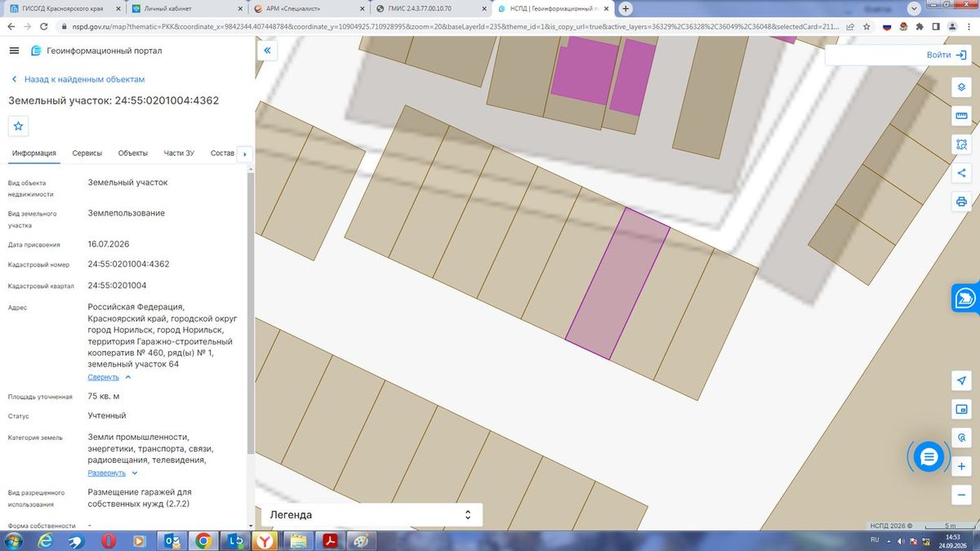This screenshot has height=551, width=980.
Task: Switch to the ГИСОГД Красноярского края browser tab
Action: point(63,9)
